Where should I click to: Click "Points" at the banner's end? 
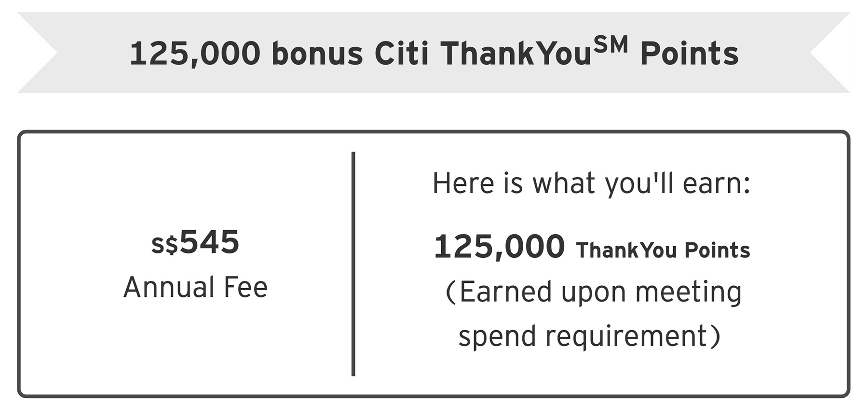point(689,54)
